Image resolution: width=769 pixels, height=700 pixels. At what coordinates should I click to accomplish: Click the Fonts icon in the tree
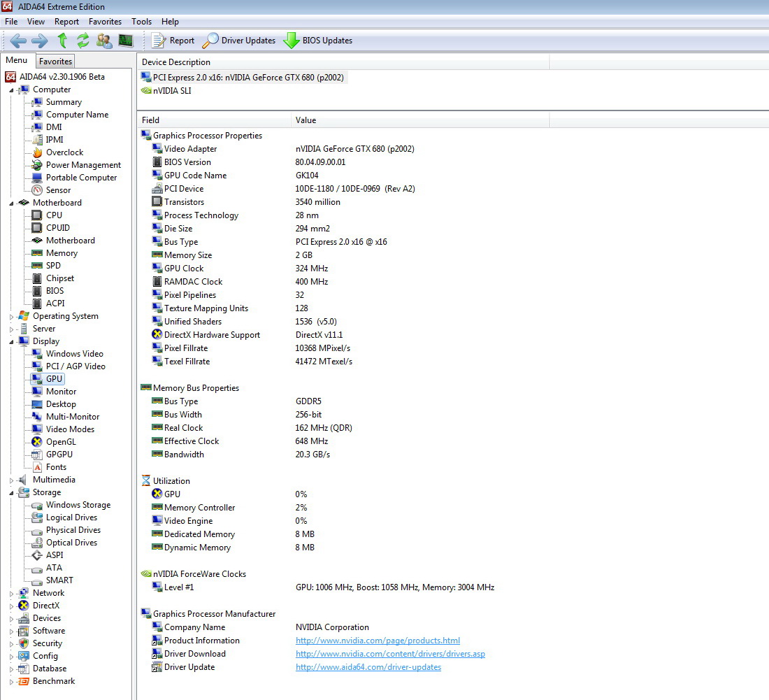point(37,468)
